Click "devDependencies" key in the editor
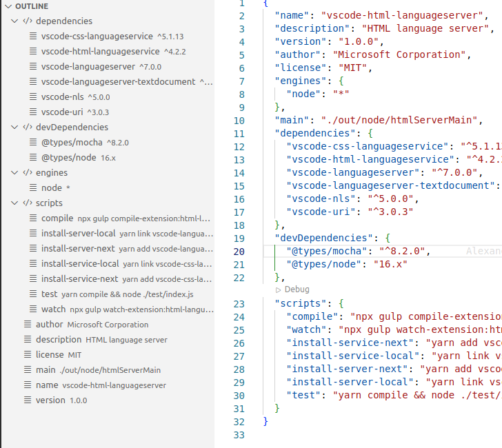The height and width of the screenshot is (448, 502). pos(324,238)
